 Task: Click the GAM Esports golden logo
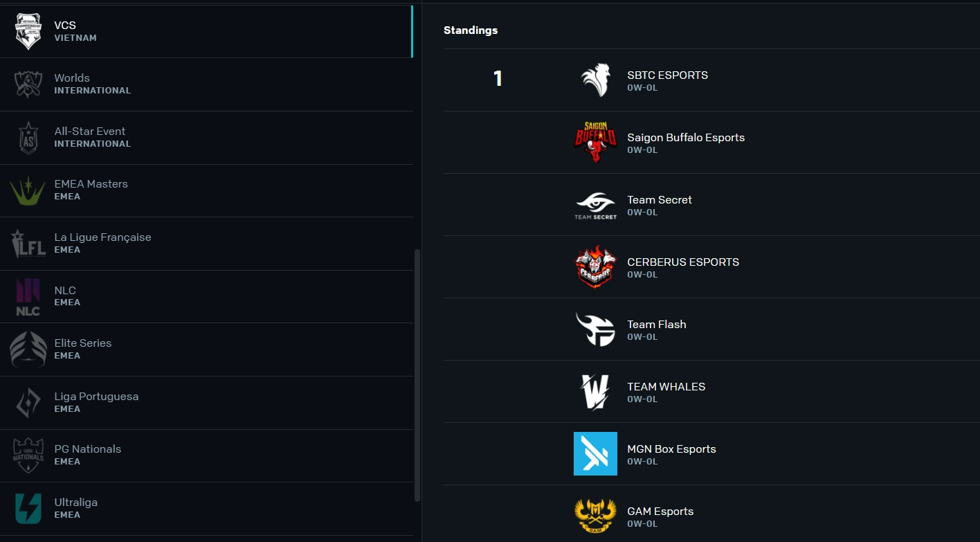[595, 516]
